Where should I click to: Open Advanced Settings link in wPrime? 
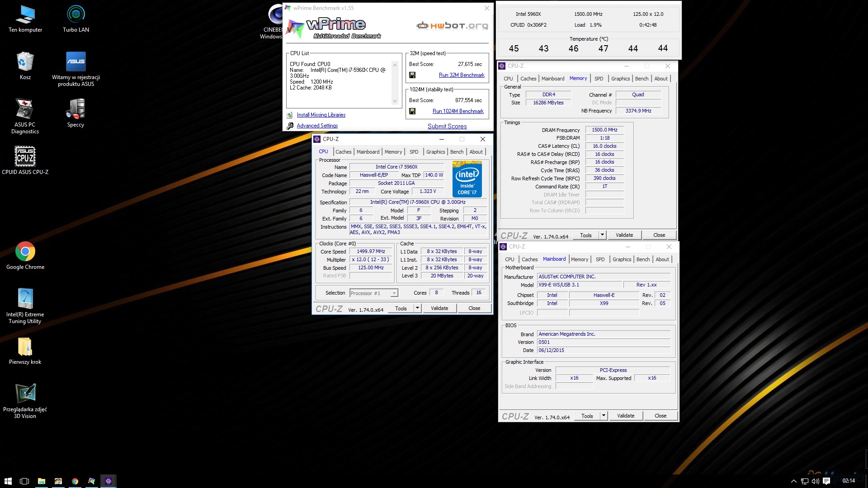(x=317, y=126)
